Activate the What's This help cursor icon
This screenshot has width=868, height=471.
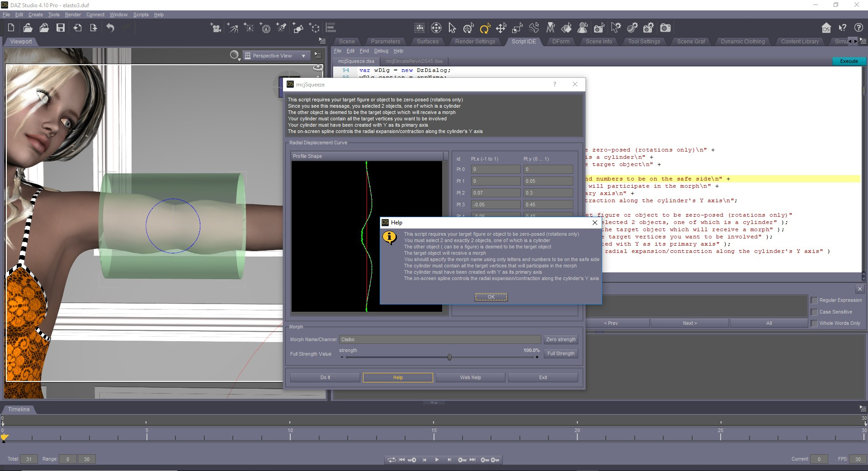[842, 28]
